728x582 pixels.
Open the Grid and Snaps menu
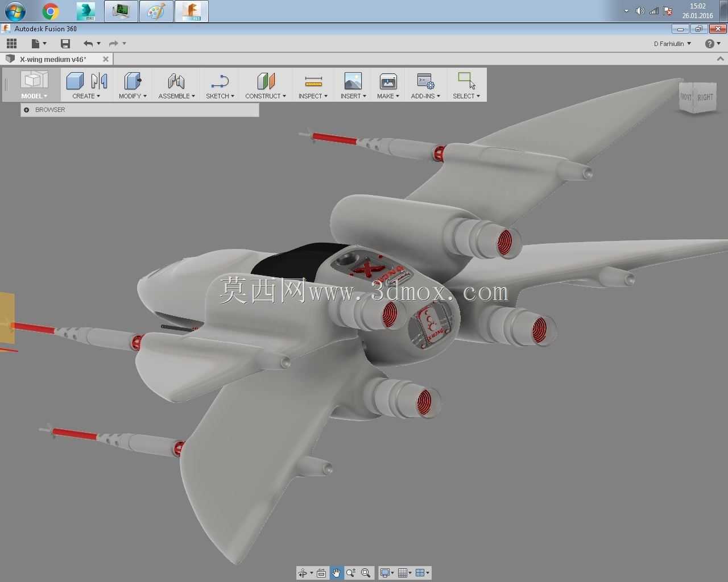tap(405, 573)
